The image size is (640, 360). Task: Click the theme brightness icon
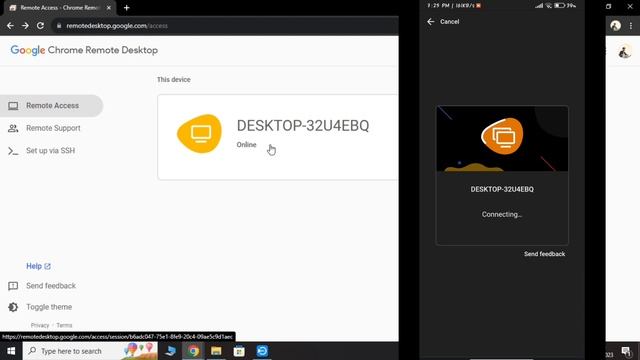click(13, 307)
